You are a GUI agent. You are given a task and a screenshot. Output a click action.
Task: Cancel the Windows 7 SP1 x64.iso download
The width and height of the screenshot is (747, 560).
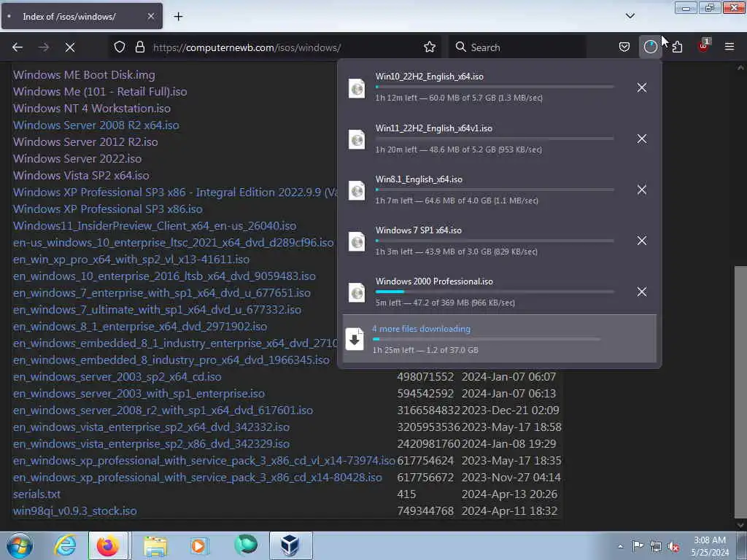tap(642, 241)
